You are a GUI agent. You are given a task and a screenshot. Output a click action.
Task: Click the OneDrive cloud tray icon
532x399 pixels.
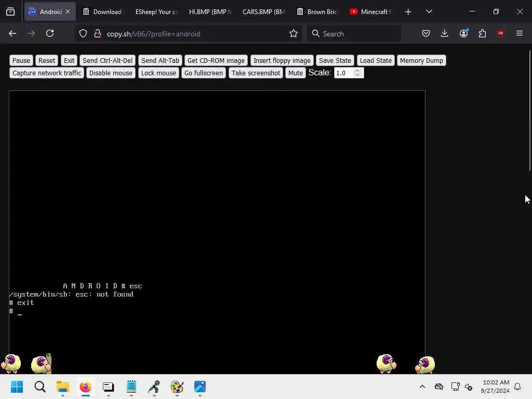tap(439, 387)
